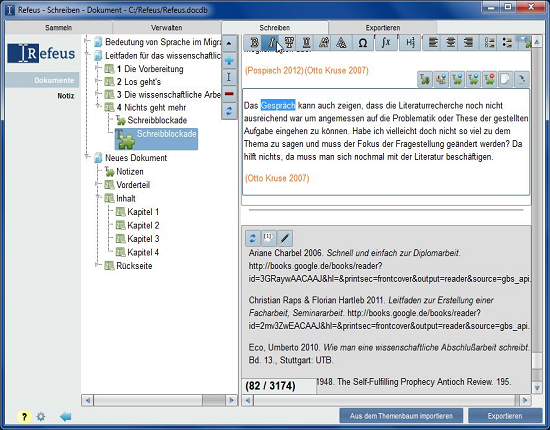550x430 pixels.
Task: Insert a special character with the Omega icon
Action: click(x=363, y=43)
